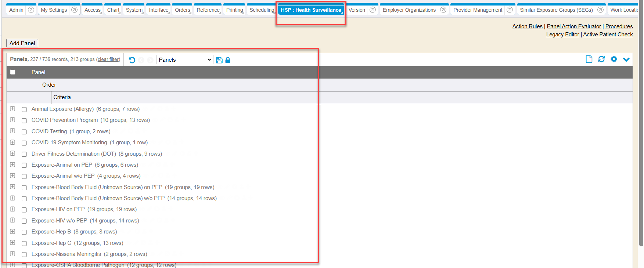Open the Panels view dropdown
Viewport: 644px width, 268px height.
pyautogui.click(x=185, y=59)
